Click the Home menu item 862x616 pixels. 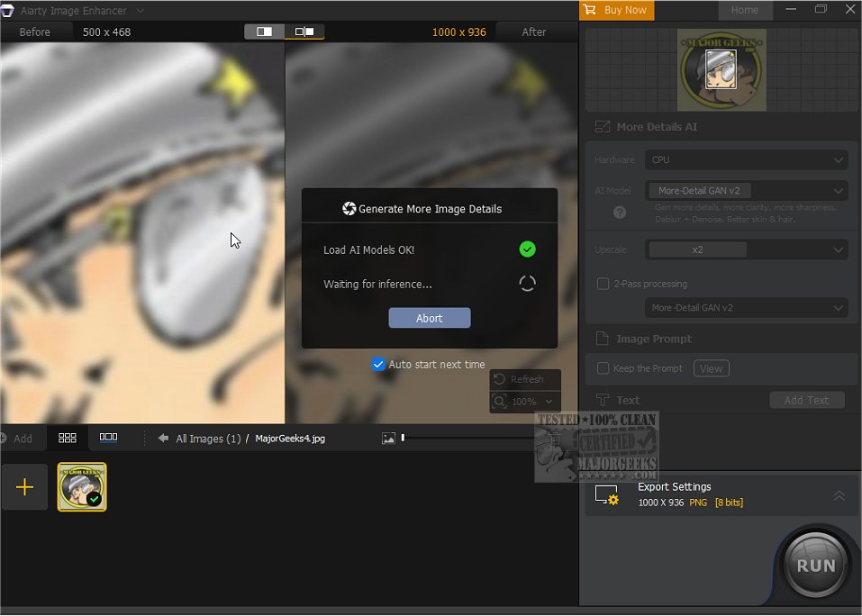click(745, 10)
